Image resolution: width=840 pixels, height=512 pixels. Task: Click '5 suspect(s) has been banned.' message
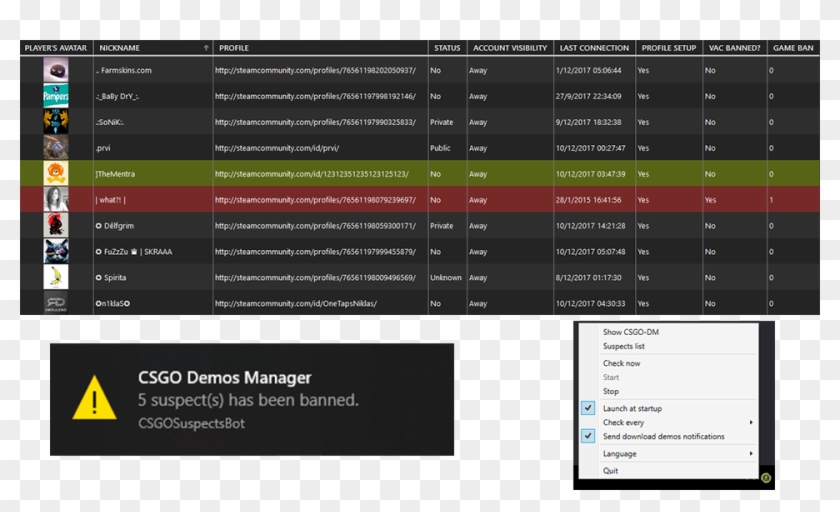coord(248,400)
